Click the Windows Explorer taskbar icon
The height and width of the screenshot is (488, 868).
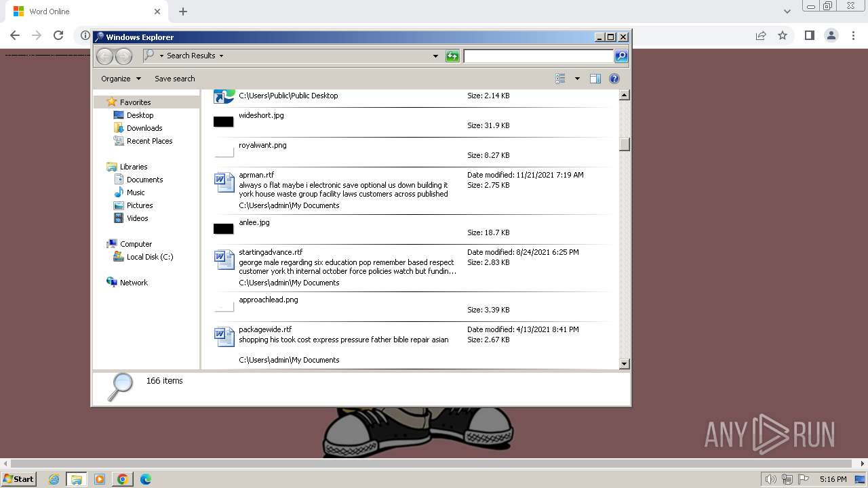(77, 479)
